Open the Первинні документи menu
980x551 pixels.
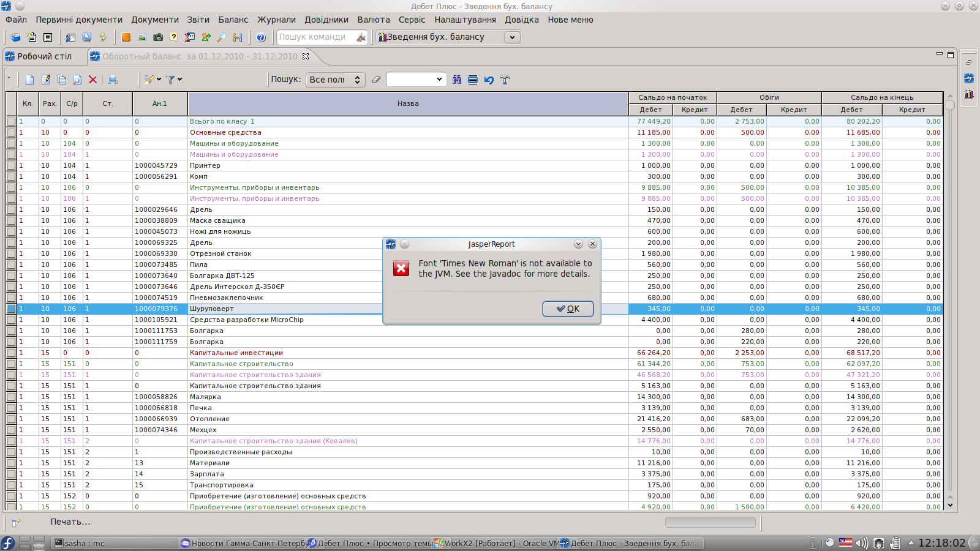(79, 20)
